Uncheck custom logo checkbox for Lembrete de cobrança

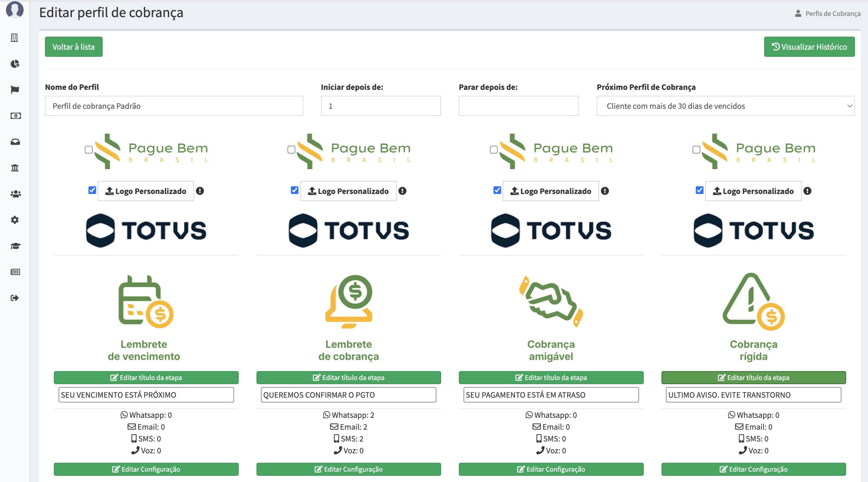(x=294, y=190)
